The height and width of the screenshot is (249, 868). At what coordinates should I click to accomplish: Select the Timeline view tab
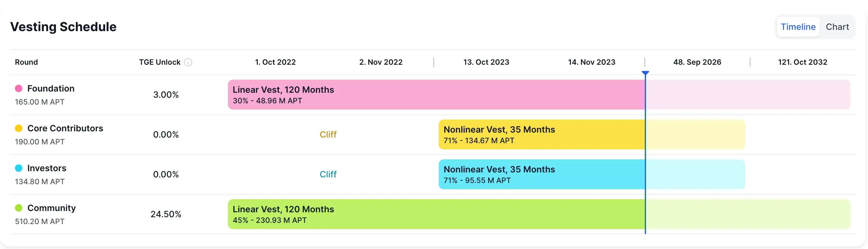pos(798,27)
